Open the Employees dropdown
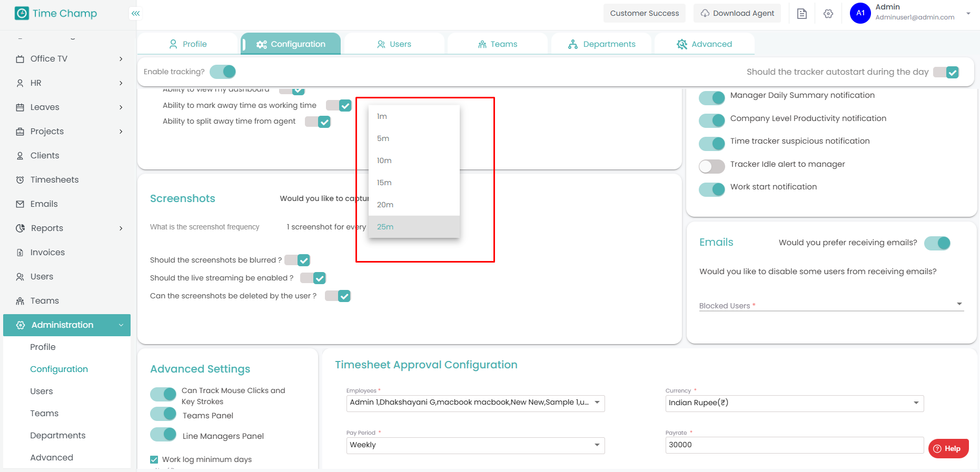 coord(476,403)
